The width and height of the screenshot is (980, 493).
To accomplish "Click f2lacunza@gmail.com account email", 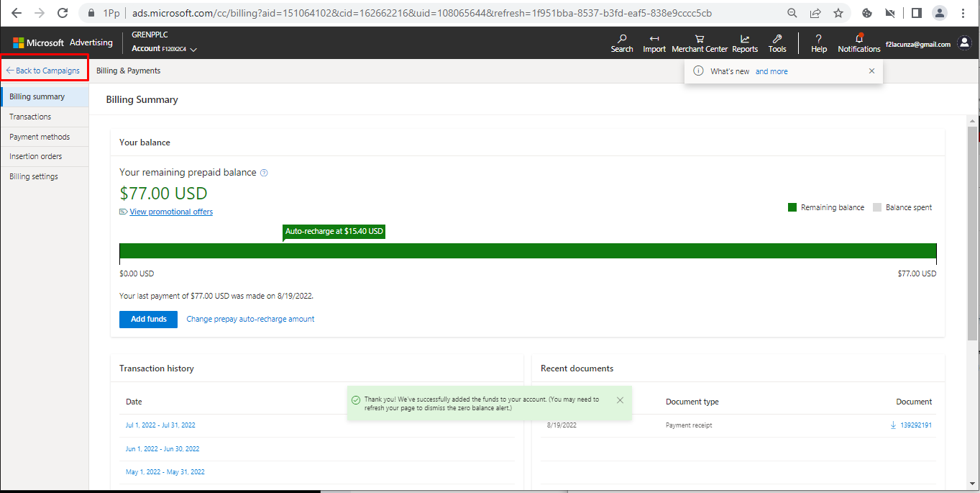I will click(x=918, y=44).
